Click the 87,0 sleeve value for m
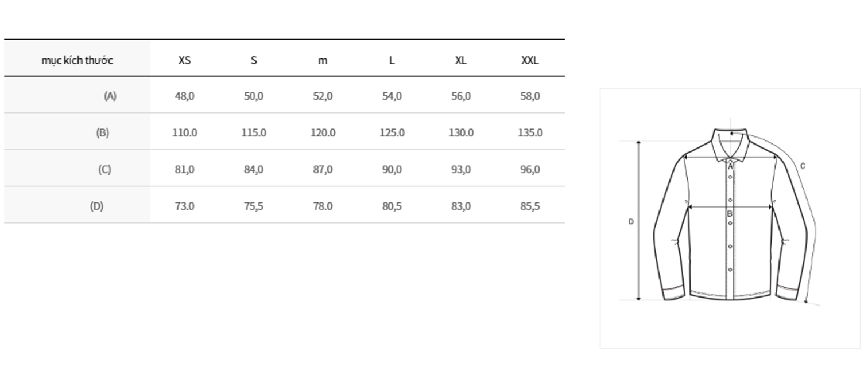 pos(323,169)
